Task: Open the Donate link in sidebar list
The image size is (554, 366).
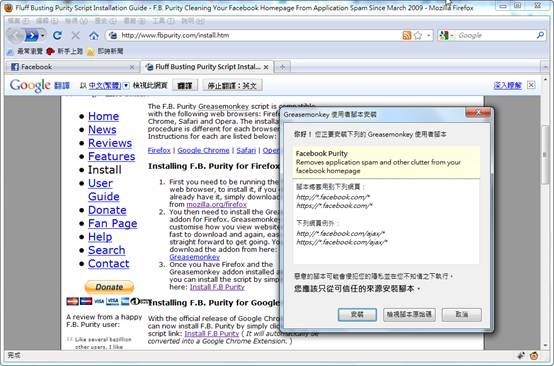Action: [x=107, y=210]
